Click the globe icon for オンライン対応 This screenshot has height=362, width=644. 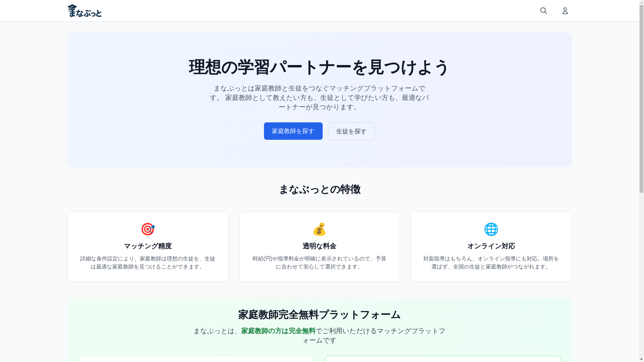pos(491,229)
